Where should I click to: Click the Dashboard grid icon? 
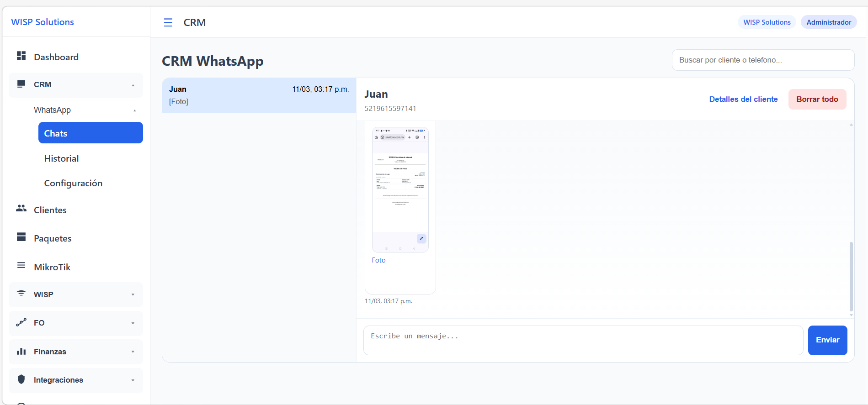pyautogui.click(x=21, y=56)
